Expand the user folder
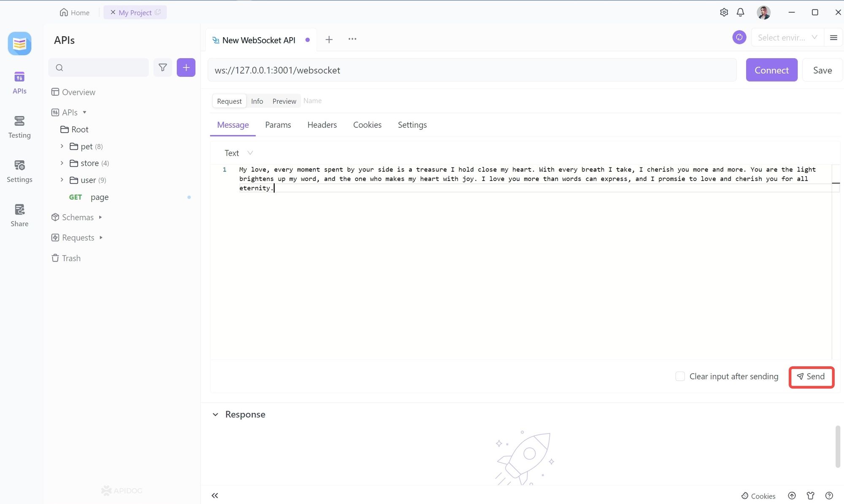Viewport: 844px width, 504px height. pyautogui.click(x=62, y=180)
